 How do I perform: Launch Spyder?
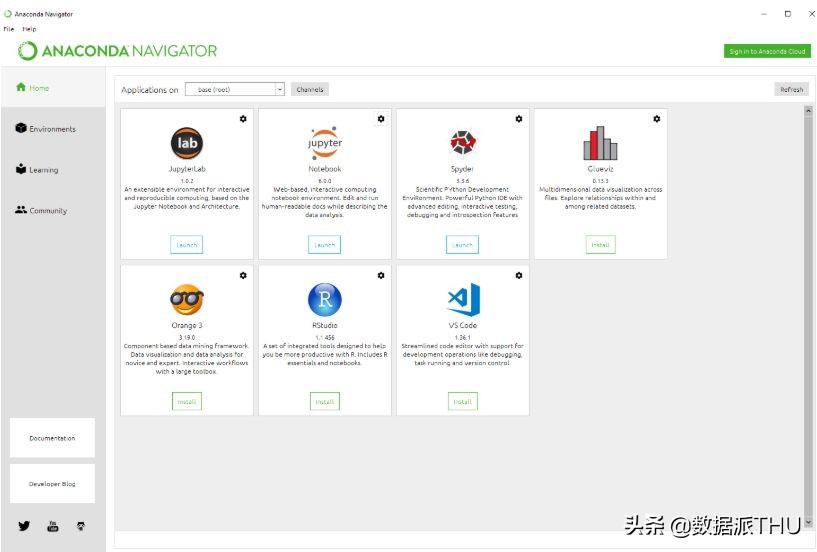(462, 244)
